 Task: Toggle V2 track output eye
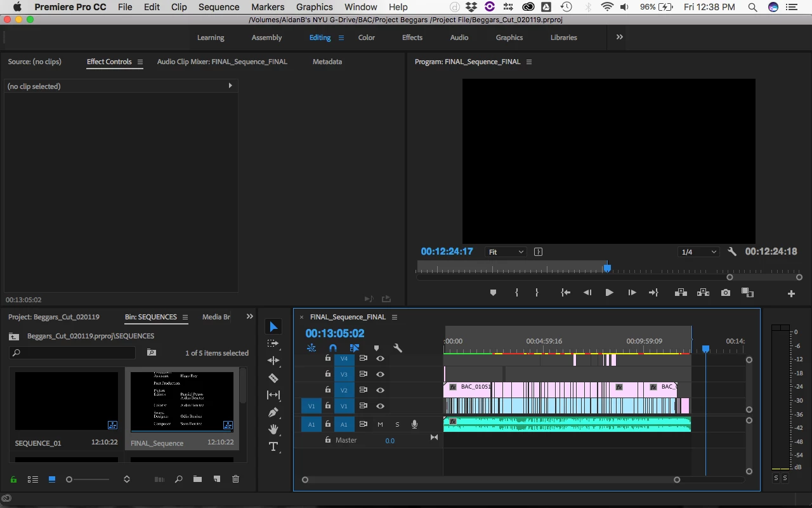380,390
